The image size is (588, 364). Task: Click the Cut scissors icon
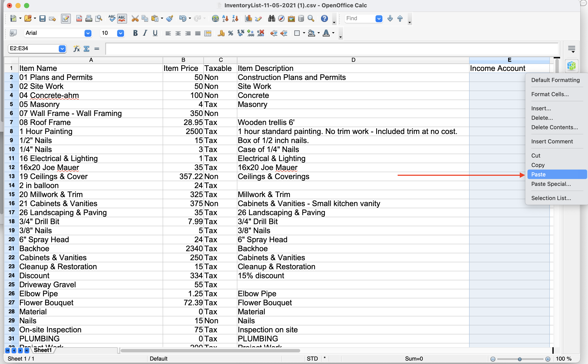pos(135,18)
